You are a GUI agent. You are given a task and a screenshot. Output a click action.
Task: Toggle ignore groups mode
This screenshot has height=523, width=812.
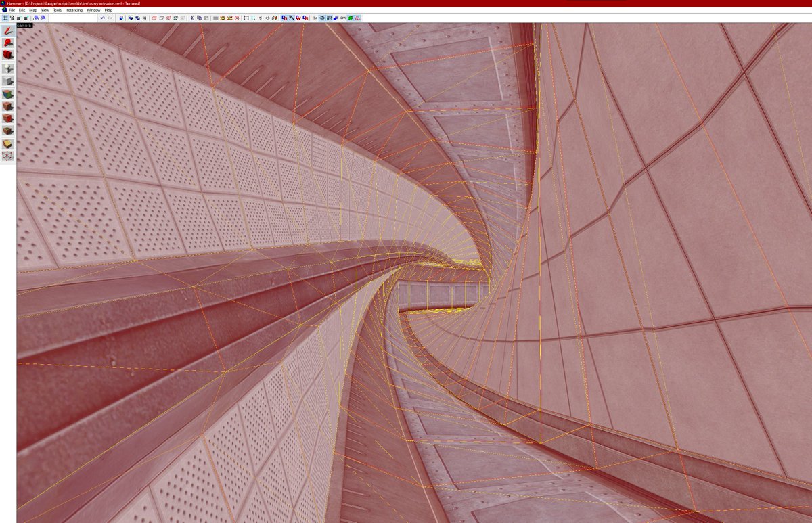[x=145, y=18]
